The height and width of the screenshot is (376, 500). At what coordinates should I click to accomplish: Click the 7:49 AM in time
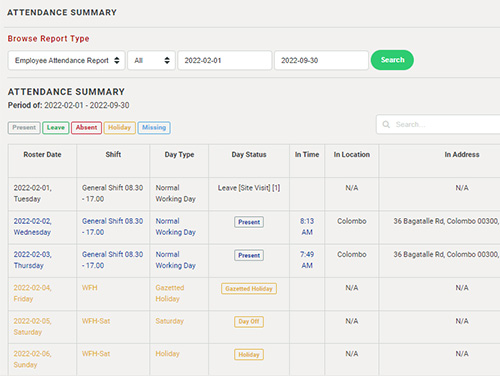pos(307,260)
